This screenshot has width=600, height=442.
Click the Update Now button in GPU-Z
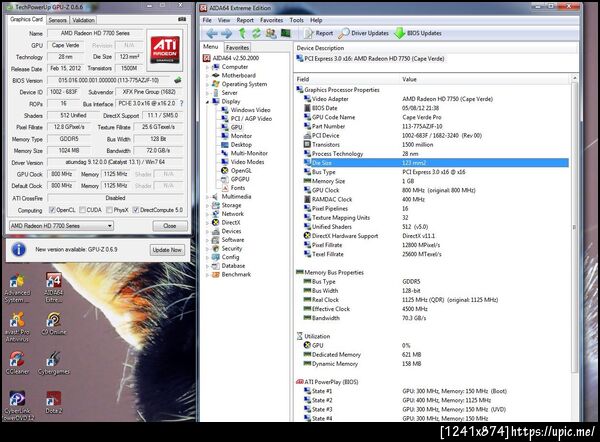(x=167, y=250)
